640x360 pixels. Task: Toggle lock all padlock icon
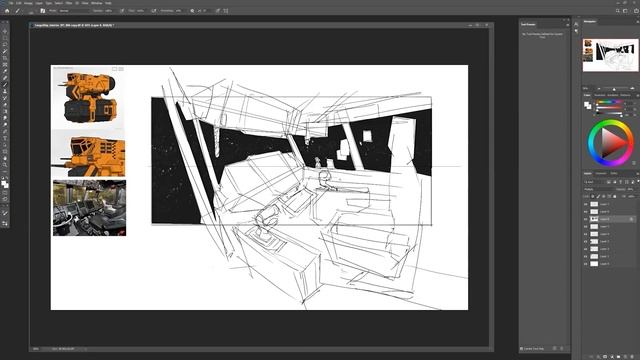point(614,196)
